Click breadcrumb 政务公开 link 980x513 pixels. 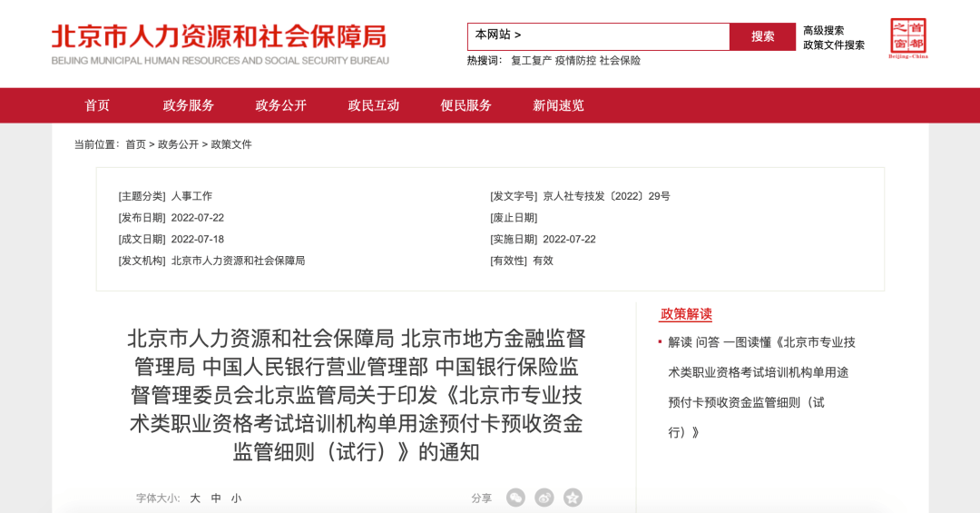[178, 144]
